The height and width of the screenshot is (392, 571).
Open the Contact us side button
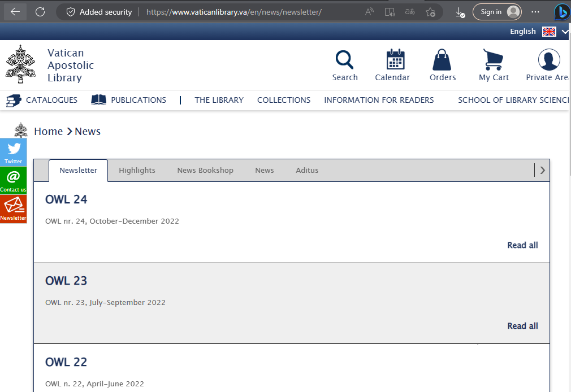[14, 181]
